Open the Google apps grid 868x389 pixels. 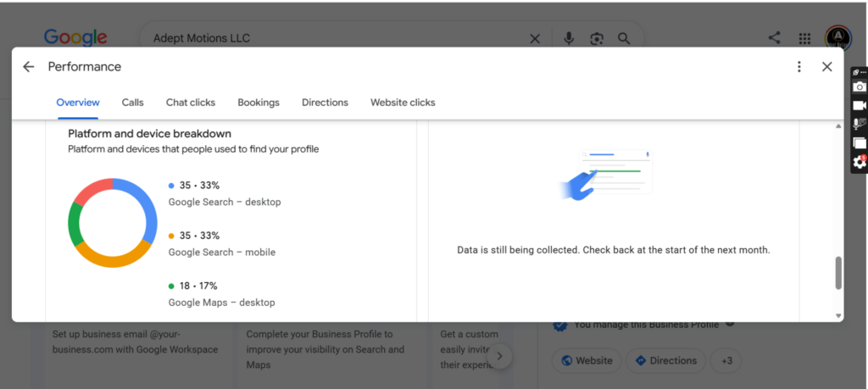[x=804, y=39]
